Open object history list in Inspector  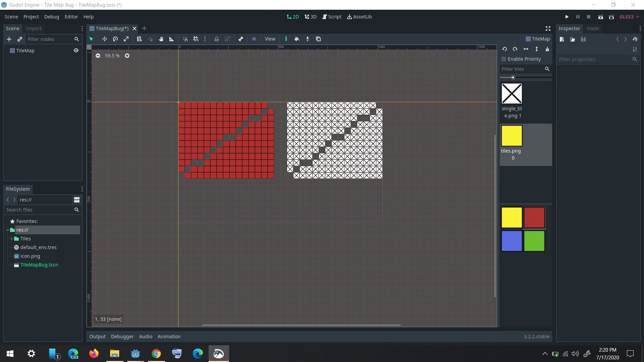[x=635, y=39]
